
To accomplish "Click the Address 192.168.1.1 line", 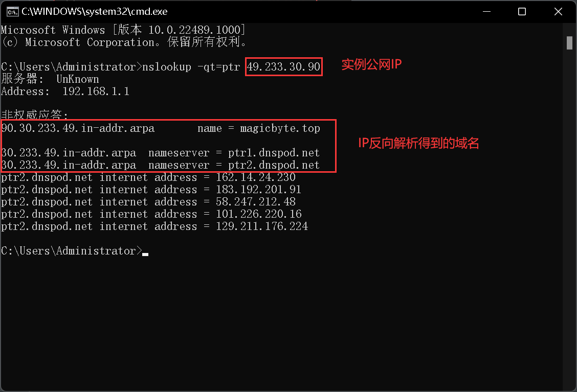I will point(65,91).
